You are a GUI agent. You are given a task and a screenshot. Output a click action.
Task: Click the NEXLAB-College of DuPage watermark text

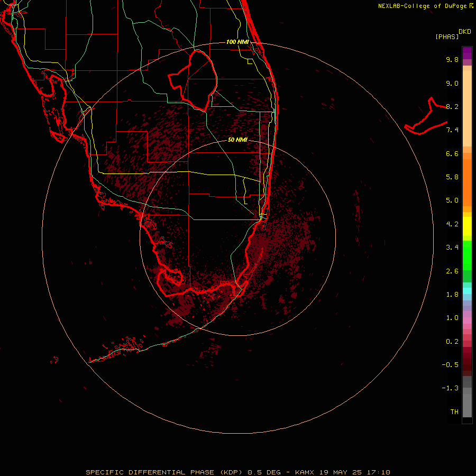click(426, 6)
